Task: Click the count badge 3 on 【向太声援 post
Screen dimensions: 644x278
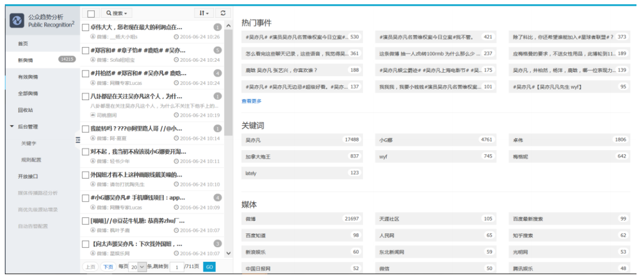Action: click(x=218, y=244)
